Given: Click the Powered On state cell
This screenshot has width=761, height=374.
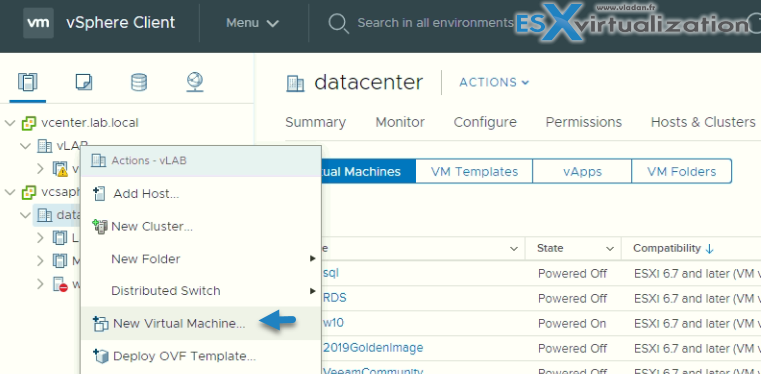Looking at the screenshot, I should 572,323.
